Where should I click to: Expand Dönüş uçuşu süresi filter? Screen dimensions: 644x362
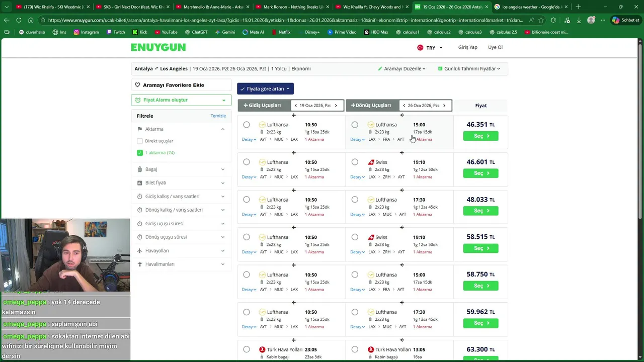pos(181,237)
